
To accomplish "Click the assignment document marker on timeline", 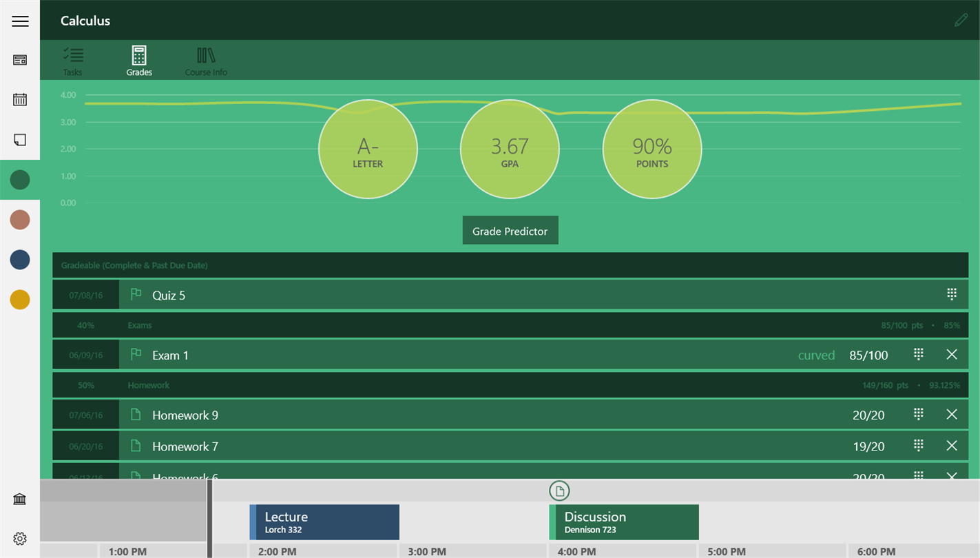I will 559,491.
